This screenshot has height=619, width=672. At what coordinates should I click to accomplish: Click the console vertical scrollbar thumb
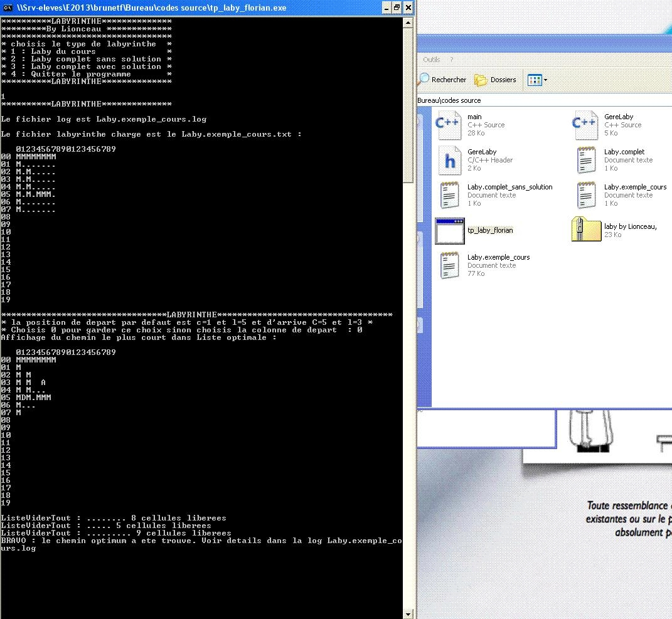pyautogui.click(x=408, y=107)
